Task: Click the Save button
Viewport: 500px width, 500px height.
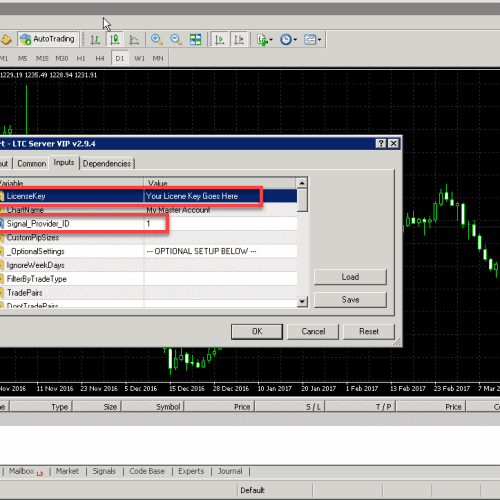Action: pos(350,300)
